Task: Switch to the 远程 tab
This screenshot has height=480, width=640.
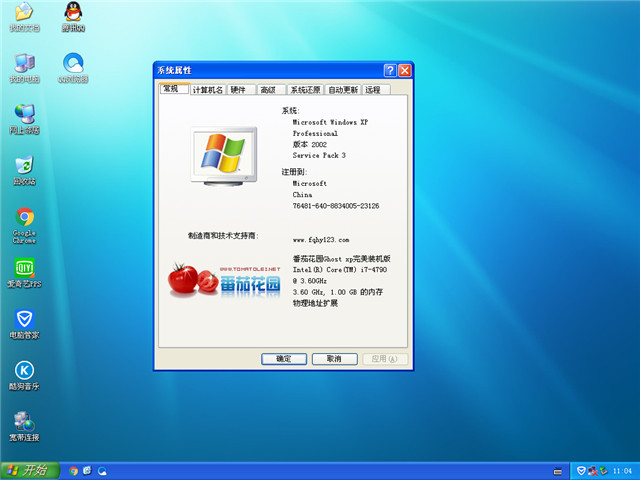Action: (x=376, y=90)
